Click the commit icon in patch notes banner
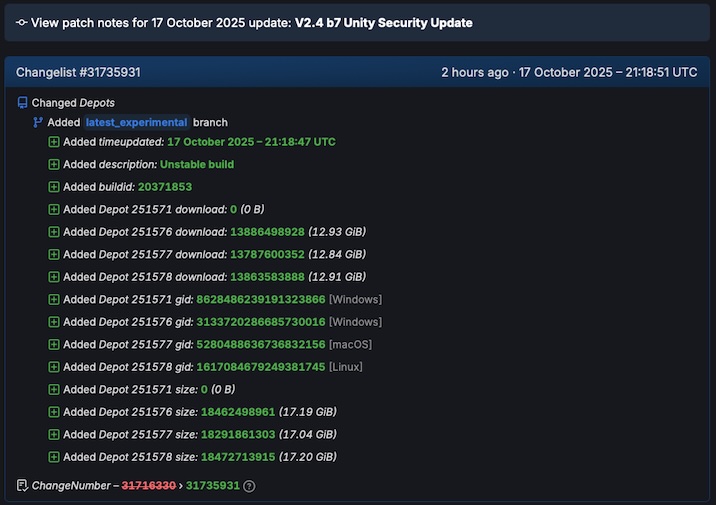The image size is (716, 505). click(x=22, y=22)
